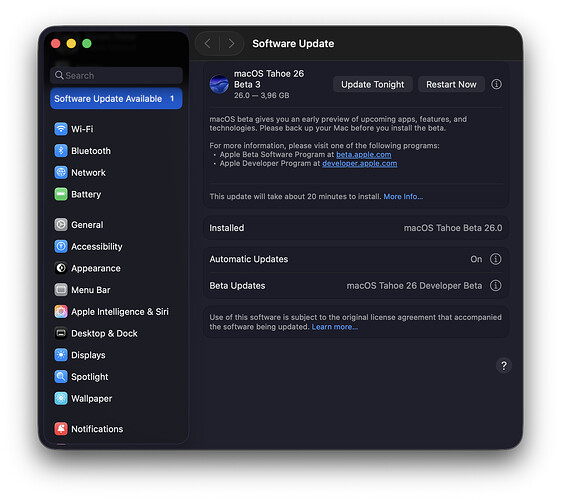The height and width of the screenshot is (500, 561).
Task: Select Software Update Available sidebar item
Action: pyautogui.click(x=116, y=98)
